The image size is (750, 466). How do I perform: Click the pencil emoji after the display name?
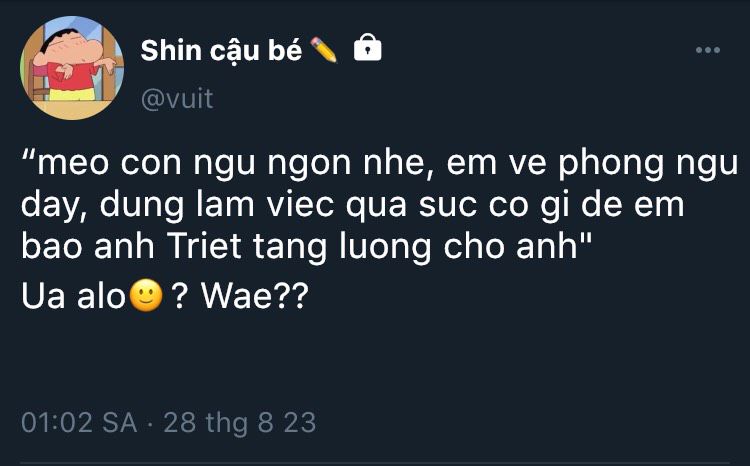coord(324,50)
